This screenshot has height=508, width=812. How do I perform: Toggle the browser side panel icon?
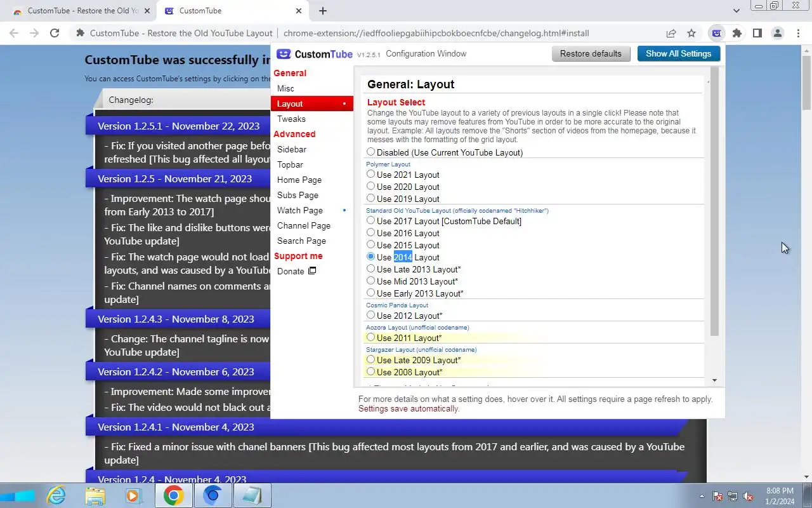757,33
